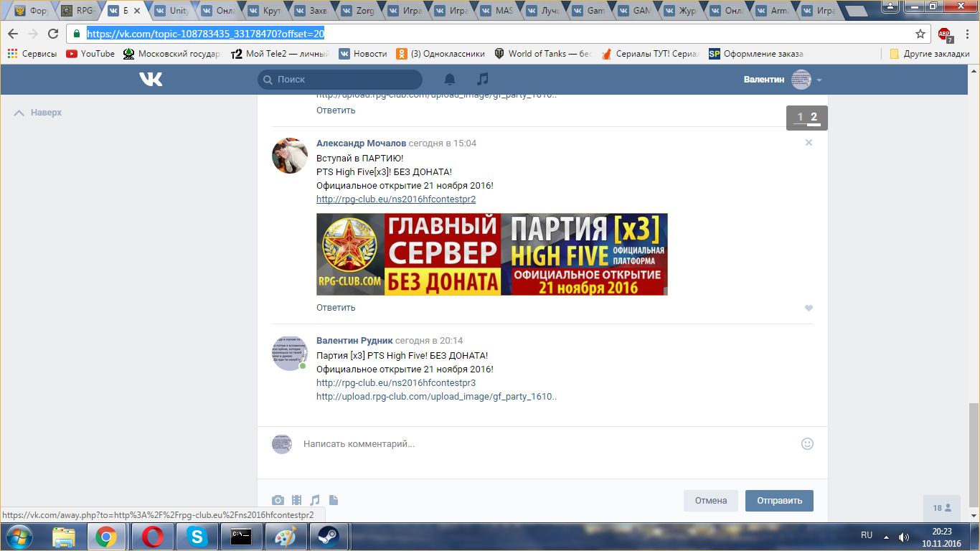Go to page 1 of topic
The image size is (980, 551).
click(800, 118)
